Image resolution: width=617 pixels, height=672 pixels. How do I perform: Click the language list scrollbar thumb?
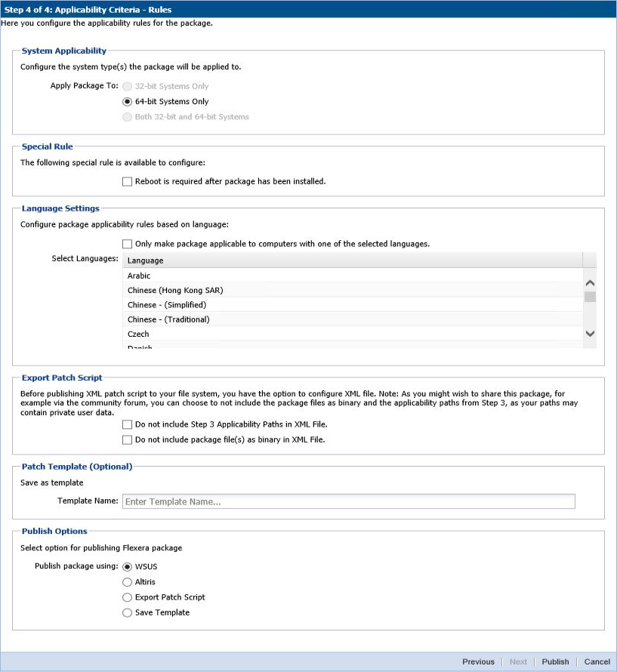coord(590,297)
